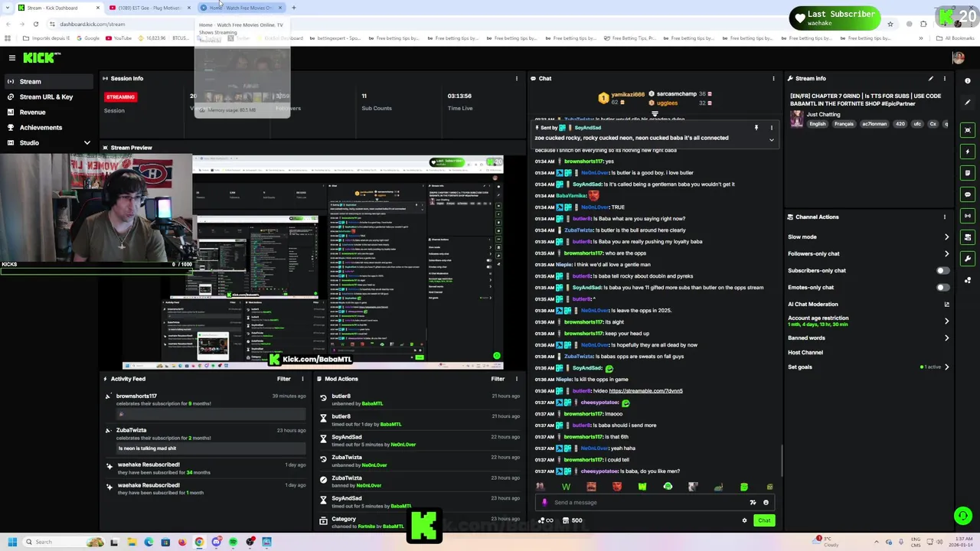Open Stream URL & Key page
The width and height of the screenshot is (980, 551).
49,97
